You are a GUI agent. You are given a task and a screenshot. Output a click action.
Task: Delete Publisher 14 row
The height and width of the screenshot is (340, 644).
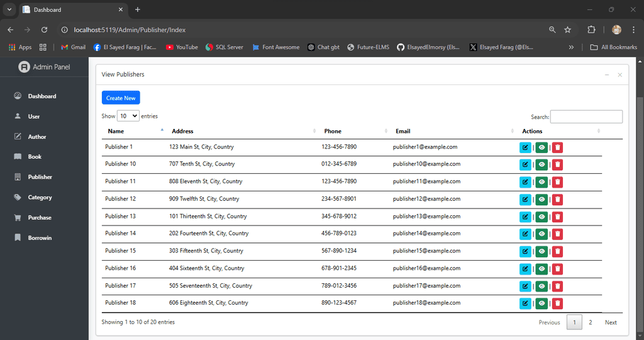coord(557,234)
